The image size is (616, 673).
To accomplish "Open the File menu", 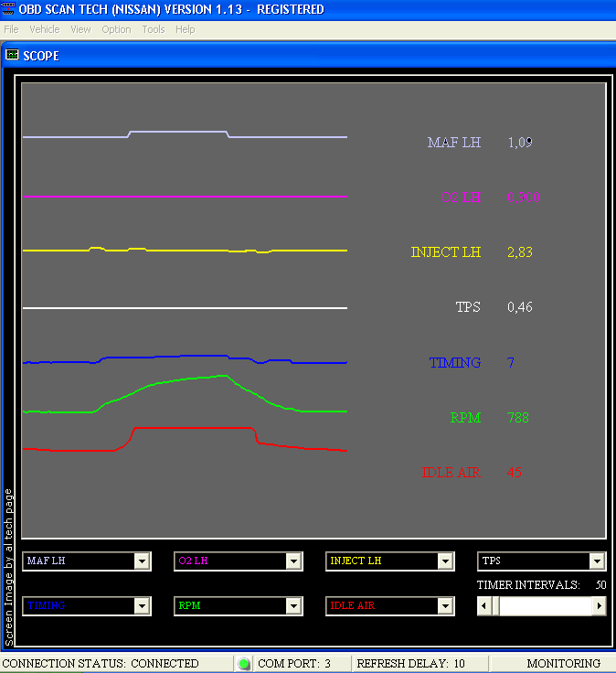I will 11,29.
